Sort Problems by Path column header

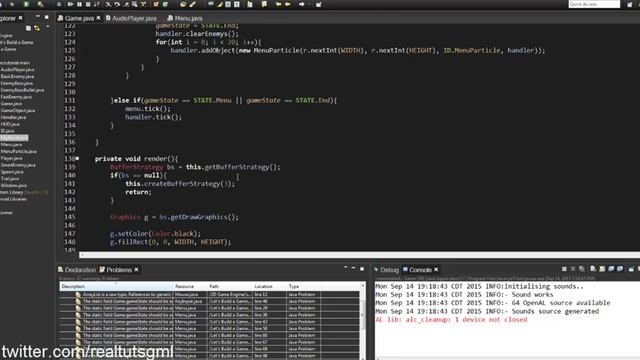click(x=229, y=286)
